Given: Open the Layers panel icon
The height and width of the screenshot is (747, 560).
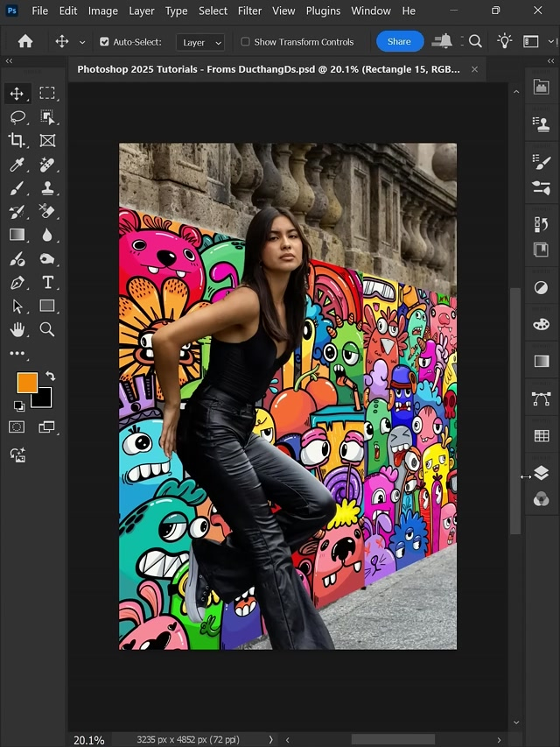Looking at the screenshot, I should tap(541, 473).
